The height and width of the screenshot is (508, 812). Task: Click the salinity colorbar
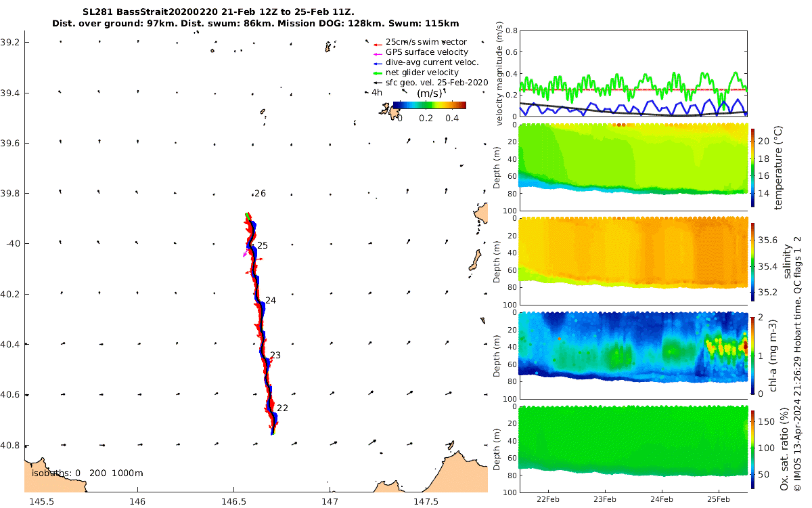[x=753, y=261]
